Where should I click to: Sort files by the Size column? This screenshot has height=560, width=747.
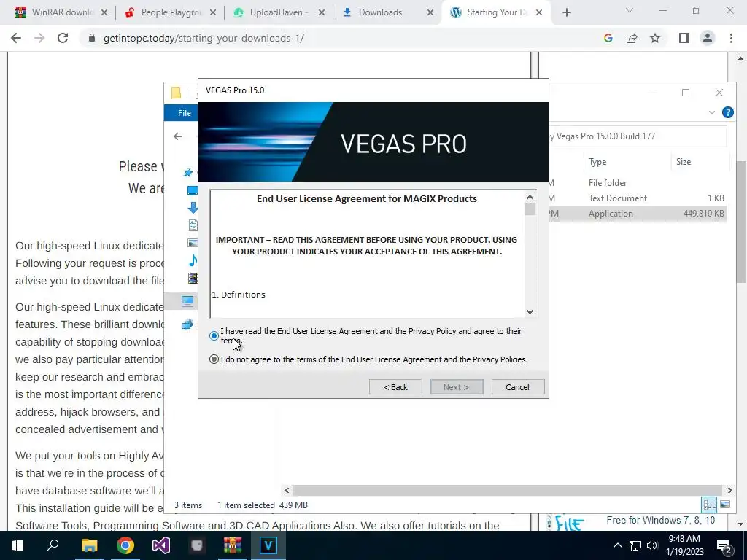click(683, 162)
